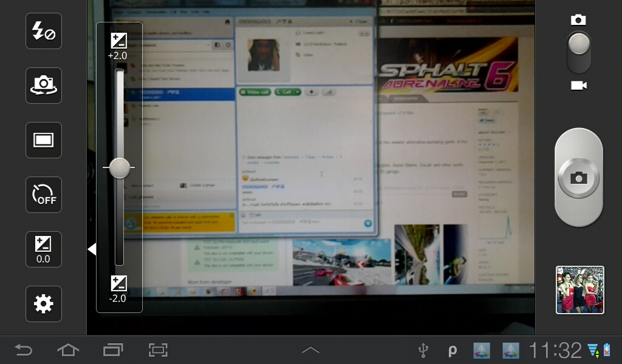Collapse the exposure panel with the white arrow
Screen dimensions: 622x364
coord(92,249)
